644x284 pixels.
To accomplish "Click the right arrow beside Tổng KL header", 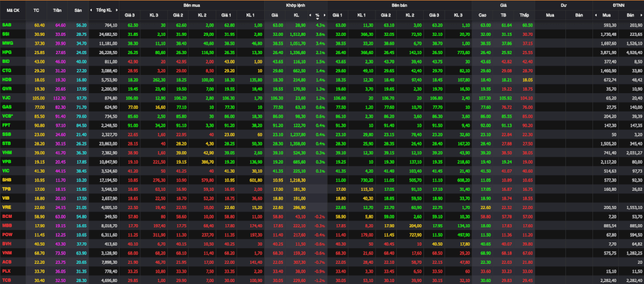I will (115, 10).
